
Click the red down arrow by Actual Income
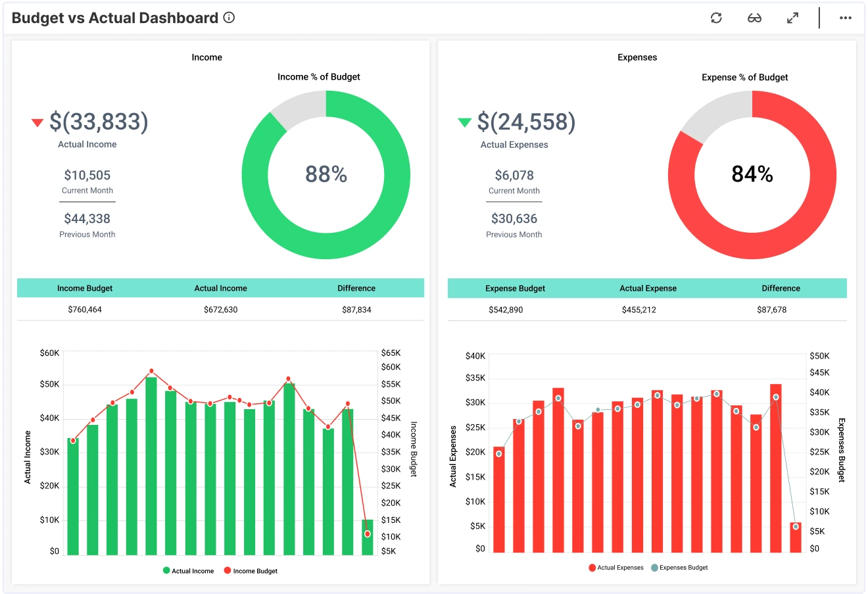pos(37,122)
